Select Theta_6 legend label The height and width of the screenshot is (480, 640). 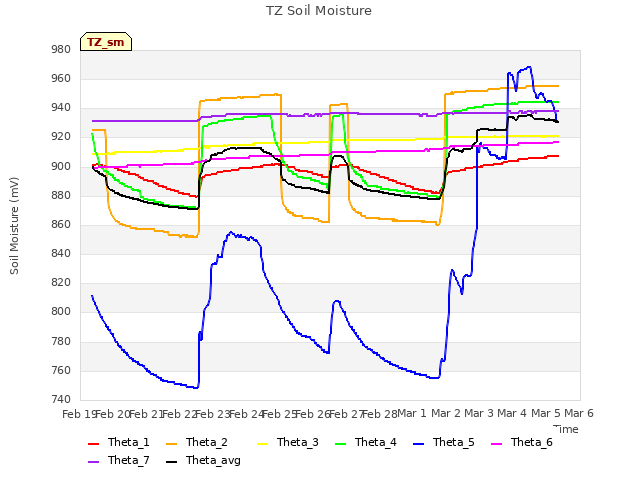(x=531, y=442)
